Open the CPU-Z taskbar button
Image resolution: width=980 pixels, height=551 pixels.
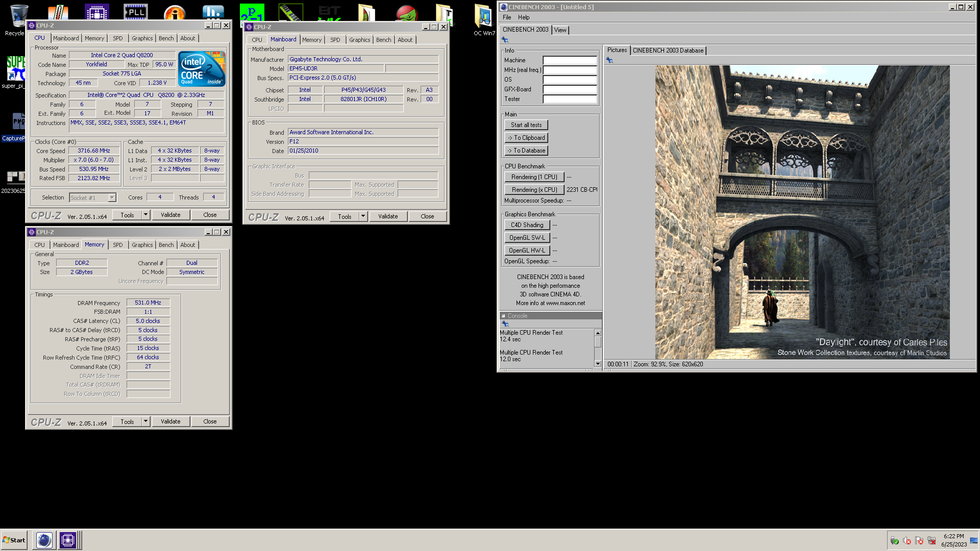(68, 540)
